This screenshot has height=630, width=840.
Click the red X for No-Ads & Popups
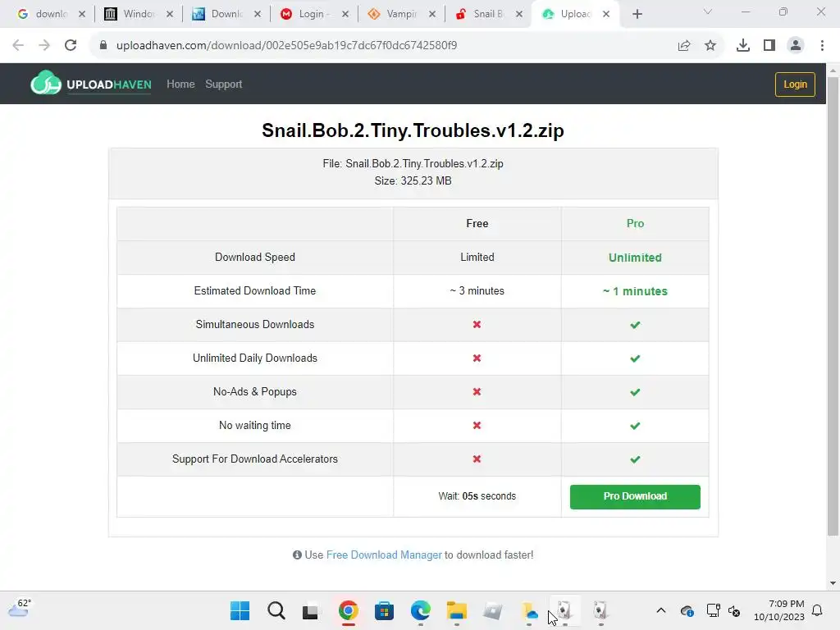[x=477, y=391]
